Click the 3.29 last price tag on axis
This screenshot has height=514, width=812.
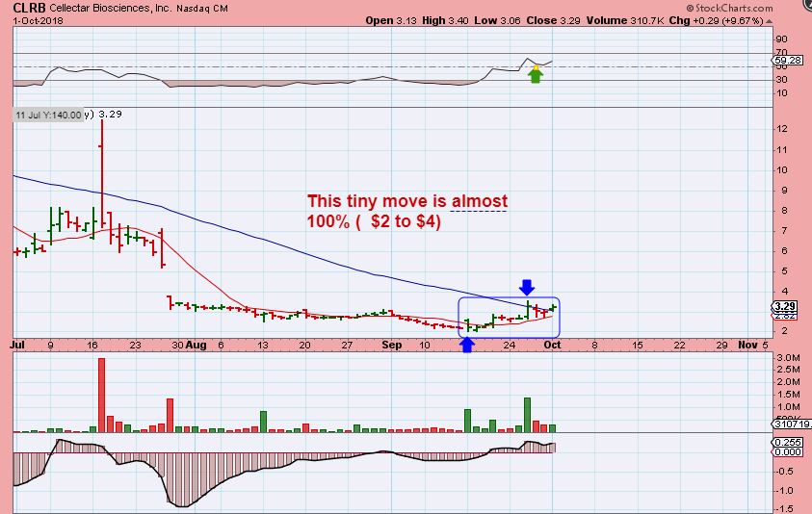pos(785,306)
